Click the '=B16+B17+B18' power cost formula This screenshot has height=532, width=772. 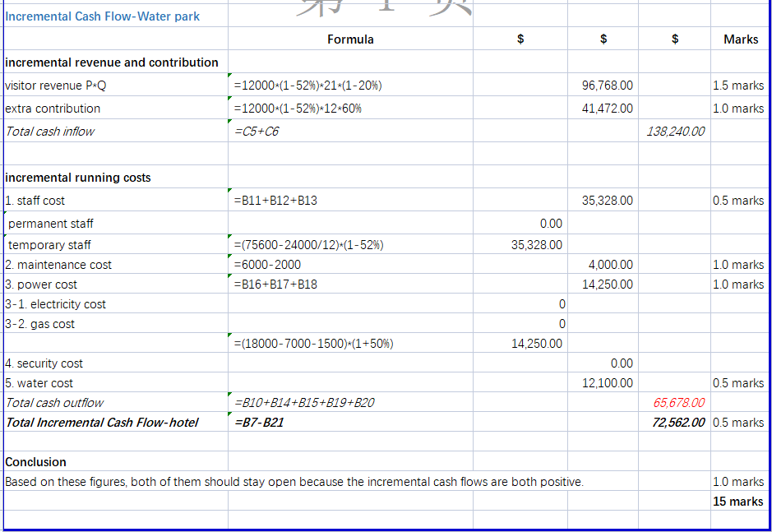tap(275, 285)
